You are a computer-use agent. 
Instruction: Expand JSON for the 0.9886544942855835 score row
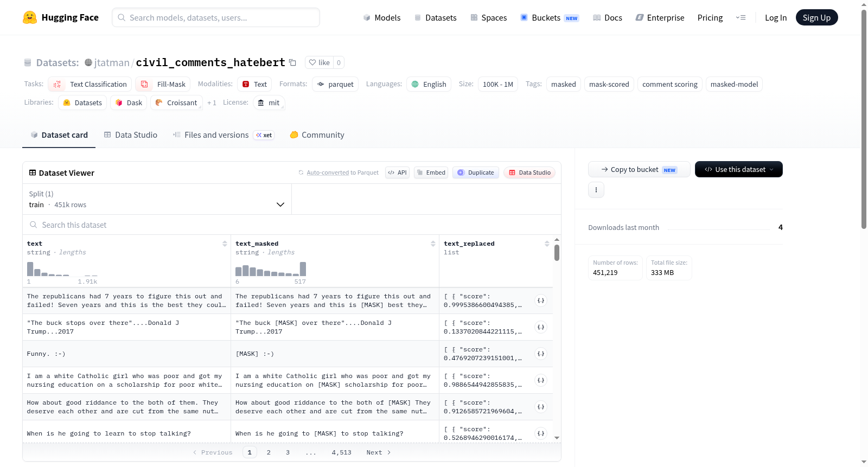541,380
